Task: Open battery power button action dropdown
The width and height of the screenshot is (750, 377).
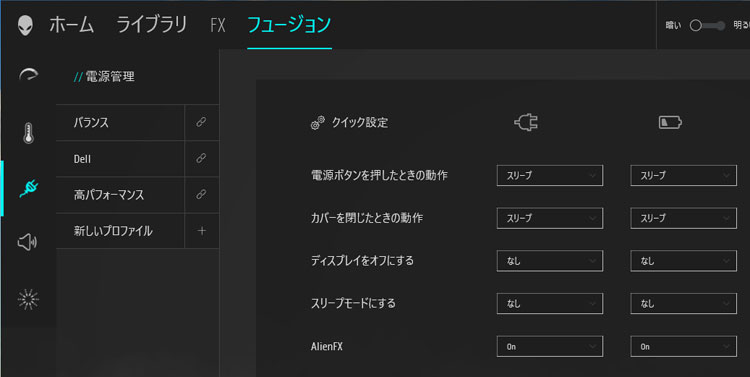Action: 684,176
